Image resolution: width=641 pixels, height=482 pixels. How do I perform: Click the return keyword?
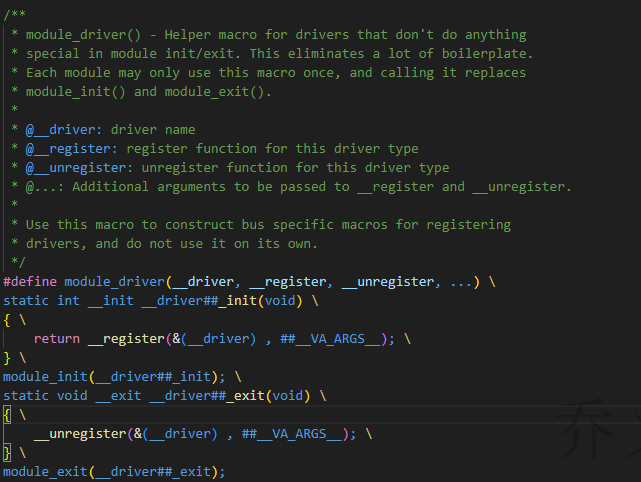[56, 338]
